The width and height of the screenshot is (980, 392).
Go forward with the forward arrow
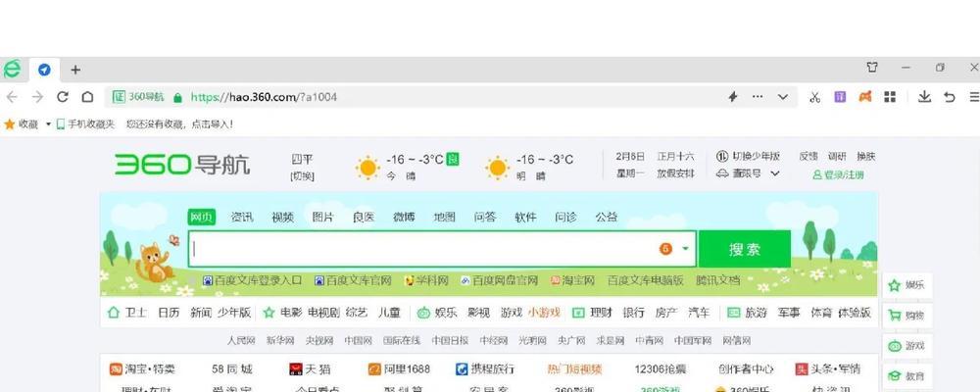point(37,97)
